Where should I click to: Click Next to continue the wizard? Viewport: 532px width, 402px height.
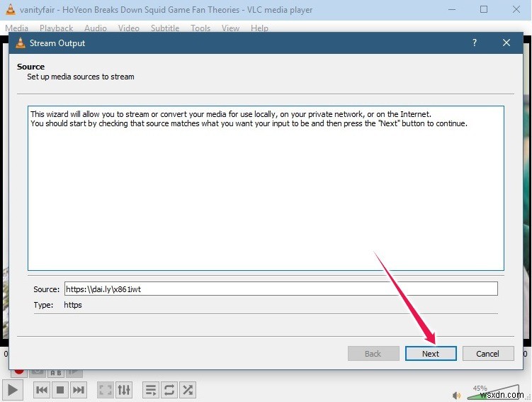[x=431, y=354]
